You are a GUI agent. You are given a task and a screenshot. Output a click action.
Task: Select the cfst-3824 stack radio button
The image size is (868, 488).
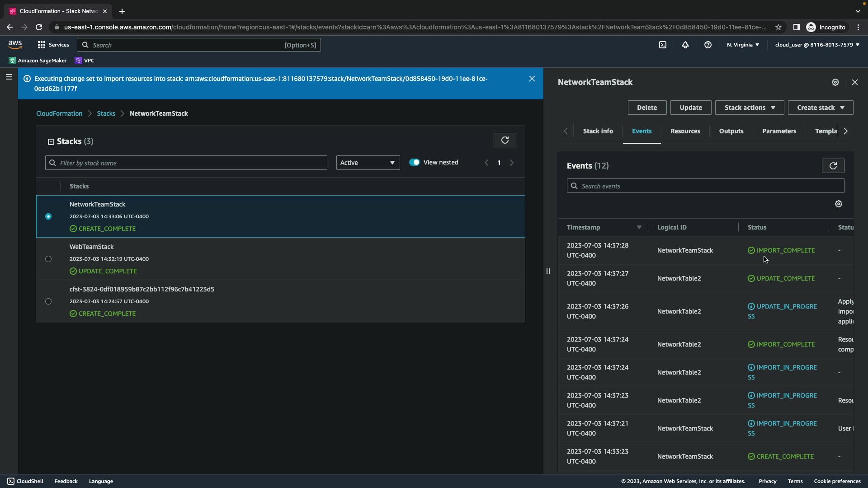tap(48, 301)
